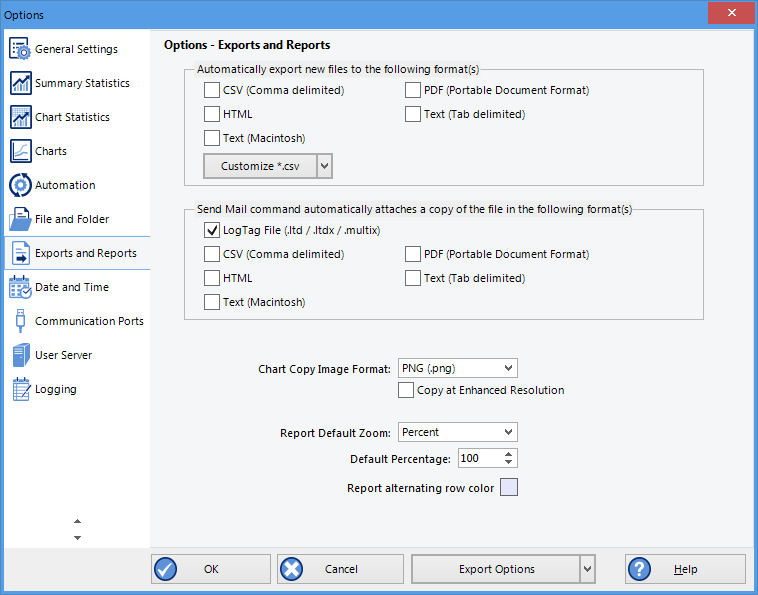Open Chart Copy Image Format dropdown
Viewport: 758px width, 595px height.
[457, 368]
